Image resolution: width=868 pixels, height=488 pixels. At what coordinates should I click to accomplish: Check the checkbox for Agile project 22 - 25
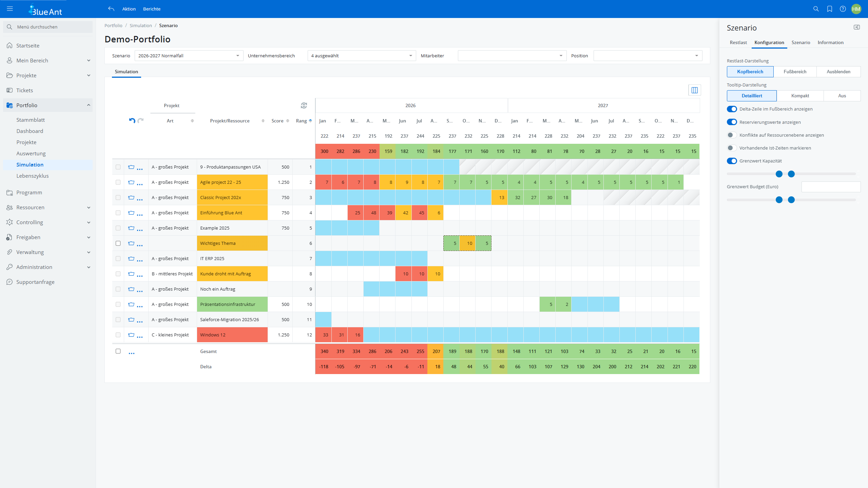click(x=118, y=182)
